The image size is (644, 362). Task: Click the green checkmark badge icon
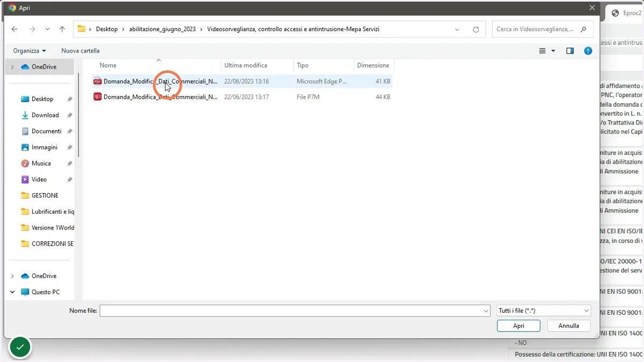click(20, 348)
